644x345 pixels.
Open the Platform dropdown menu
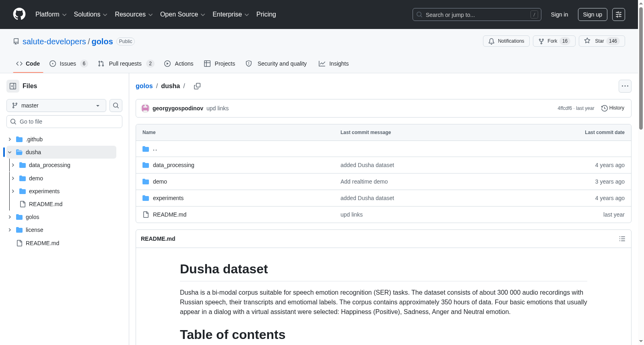tap(51, 14)
